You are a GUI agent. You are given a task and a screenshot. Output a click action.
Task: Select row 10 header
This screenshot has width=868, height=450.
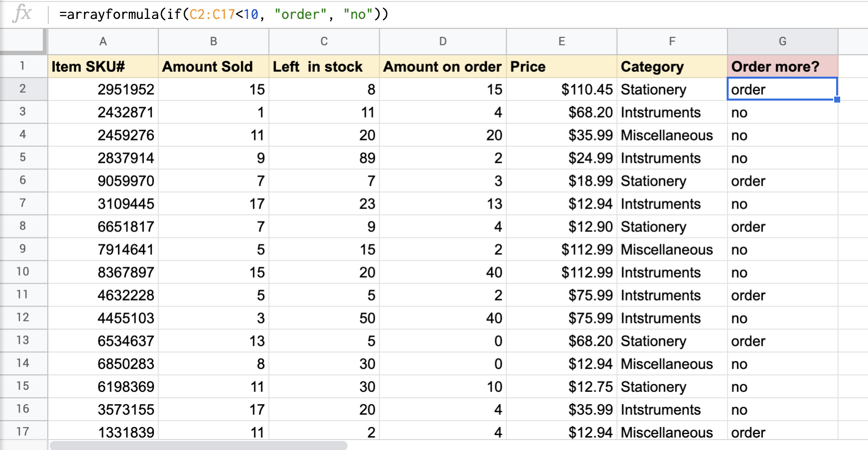pyautogui.click(x=23, y=272)
